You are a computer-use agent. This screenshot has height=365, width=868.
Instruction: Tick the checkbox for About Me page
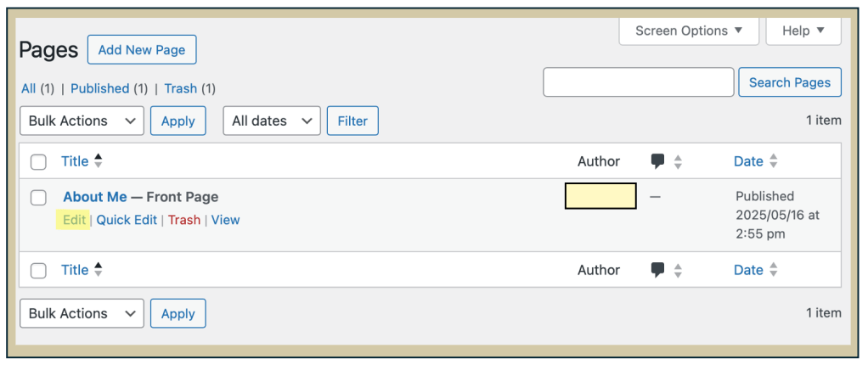38,198
